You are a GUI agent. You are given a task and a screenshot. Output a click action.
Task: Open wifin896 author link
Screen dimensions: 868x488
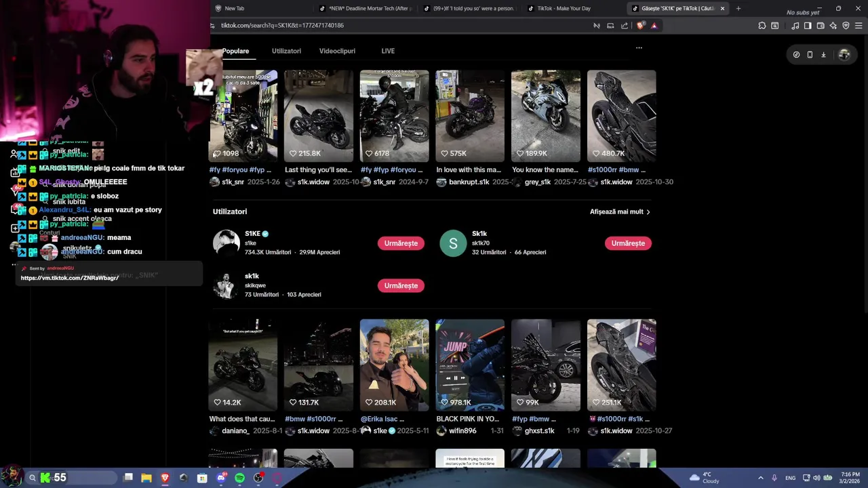pos(462,431)
